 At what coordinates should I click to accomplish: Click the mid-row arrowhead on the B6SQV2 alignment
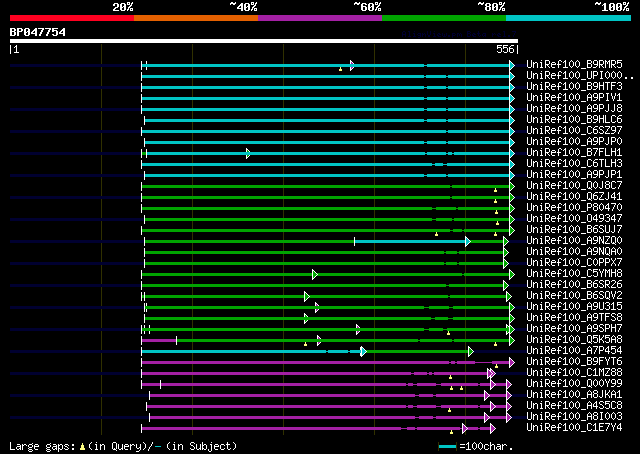pyautogui.click(x=307, y=296)
